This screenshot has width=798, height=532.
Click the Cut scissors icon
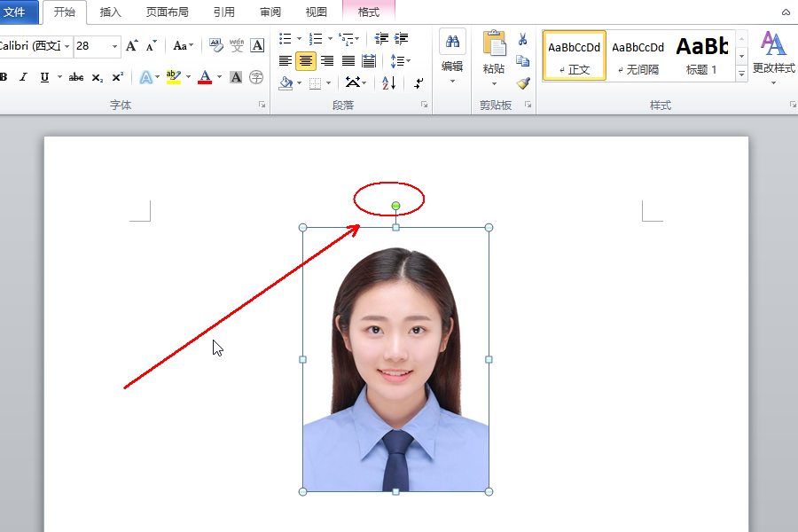522,40
